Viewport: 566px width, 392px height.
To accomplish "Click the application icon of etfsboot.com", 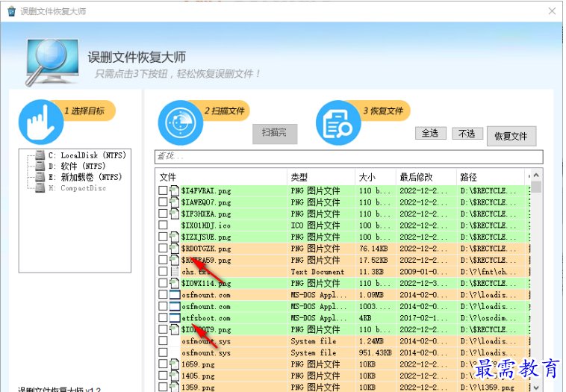I will [x=175, y=317].
